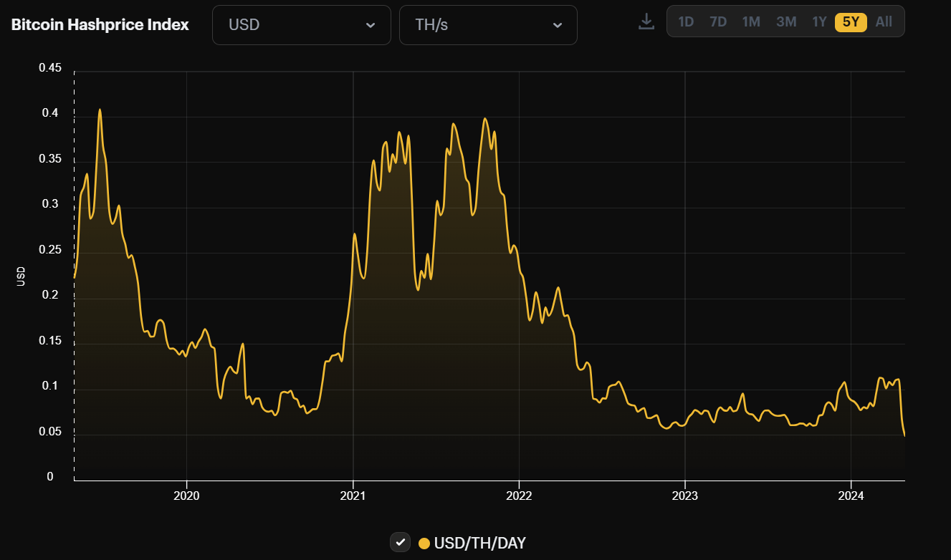951x560 pixels.
Task: Select the 7D time range
Action: [x=718, y=21]
